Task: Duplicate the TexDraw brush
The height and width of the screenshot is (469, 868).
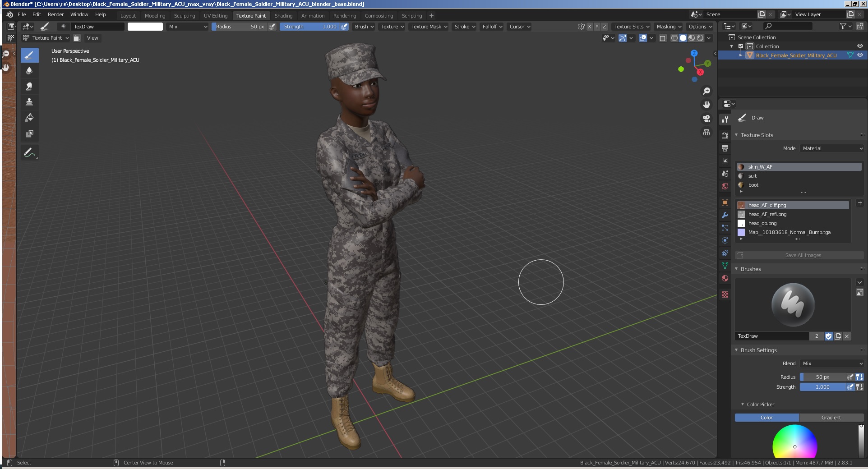Action: (x=838, y=336)
